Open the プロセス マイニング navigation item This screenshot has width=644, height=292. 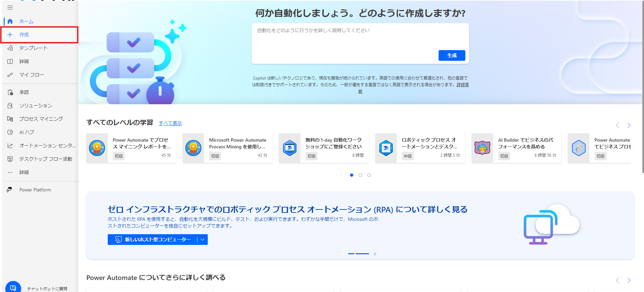(x=40, y=119)
